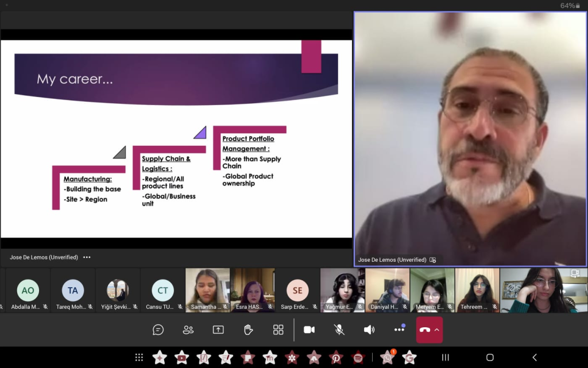Launch Spotify from the taskbar
The width and height of the screenshot is (588, 368).
(358, 358)
